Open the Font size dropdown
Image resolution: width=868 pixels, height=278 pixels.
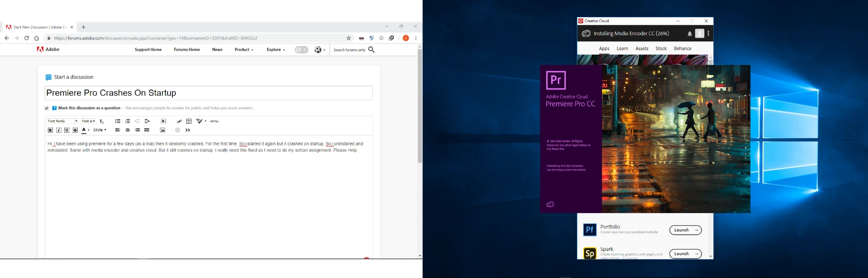point(88,121)
